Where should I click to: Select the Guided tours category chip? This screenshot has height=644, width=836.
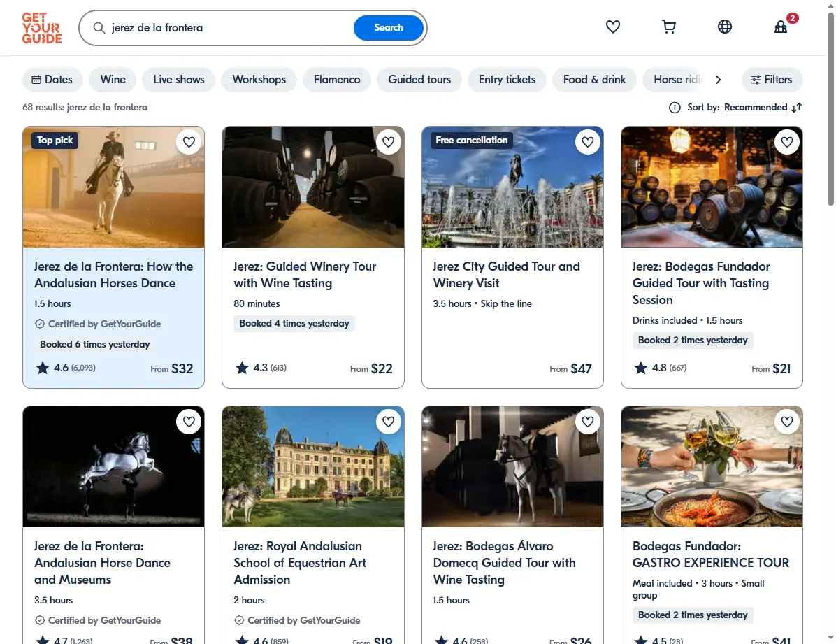click(419, 80)
